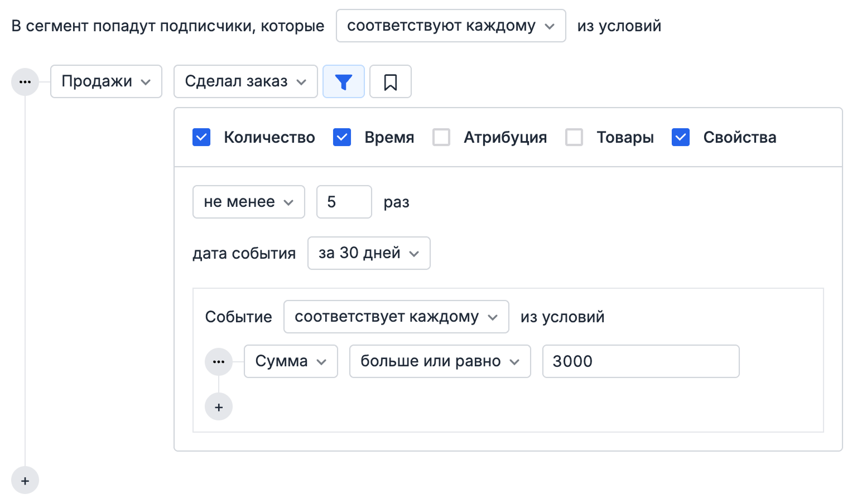Uncheck the Количество checkbox
The image size is (857, 504).
coord(201,137)
